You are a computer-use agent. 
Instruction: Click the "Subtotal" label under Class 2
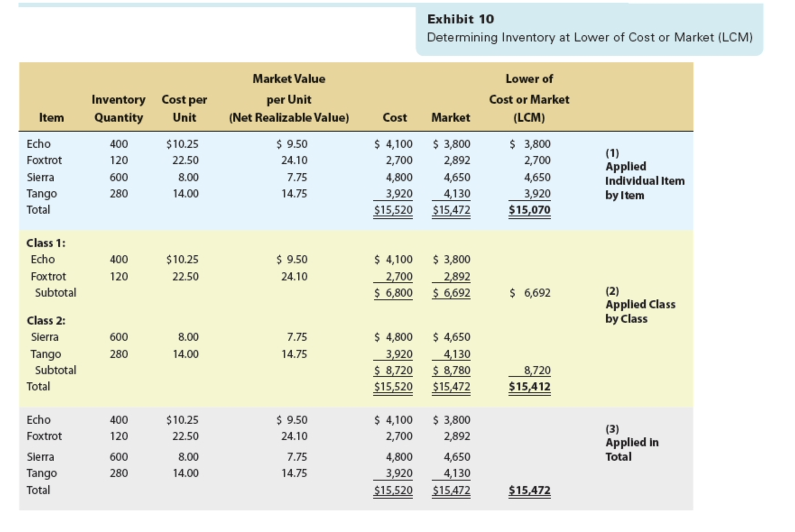click(55, 370)
